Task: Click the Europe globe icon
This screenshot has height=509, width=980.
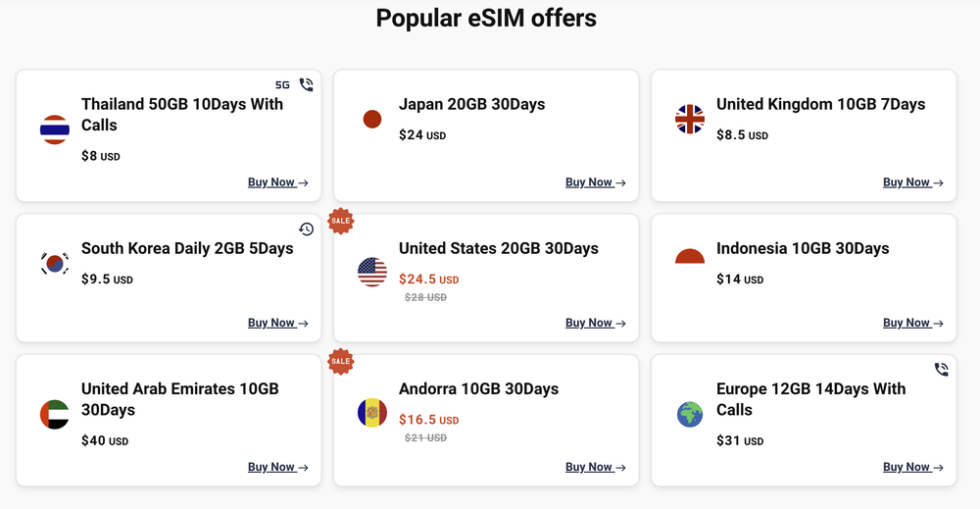Action: [690, 414]
